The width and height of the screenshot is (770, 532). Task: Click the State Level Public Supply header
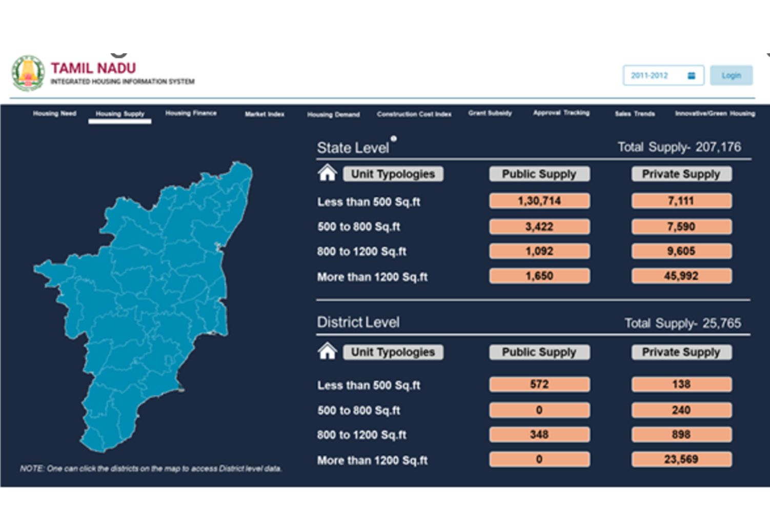(539, 174)
